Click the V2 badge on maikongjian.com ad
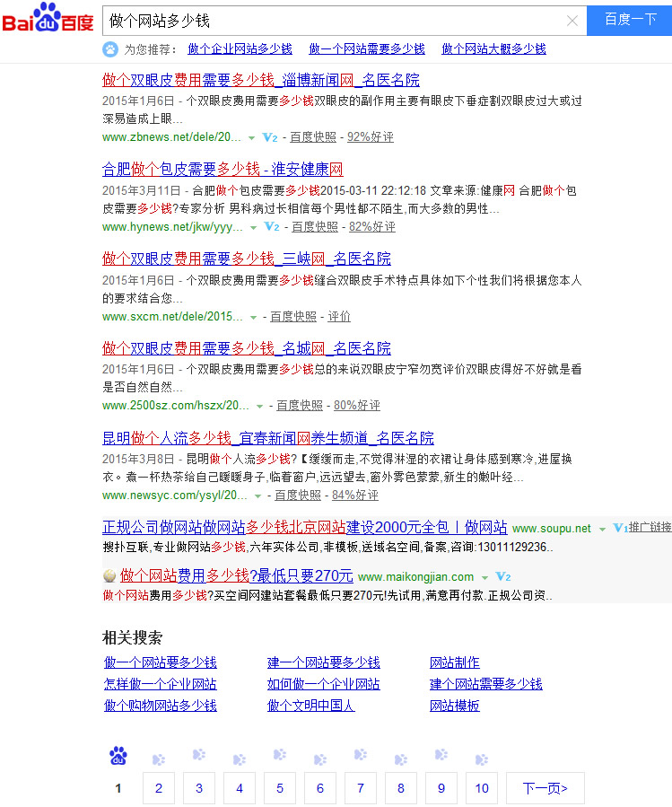The width and height of the screenshot is (672, 807). (502, 577)
